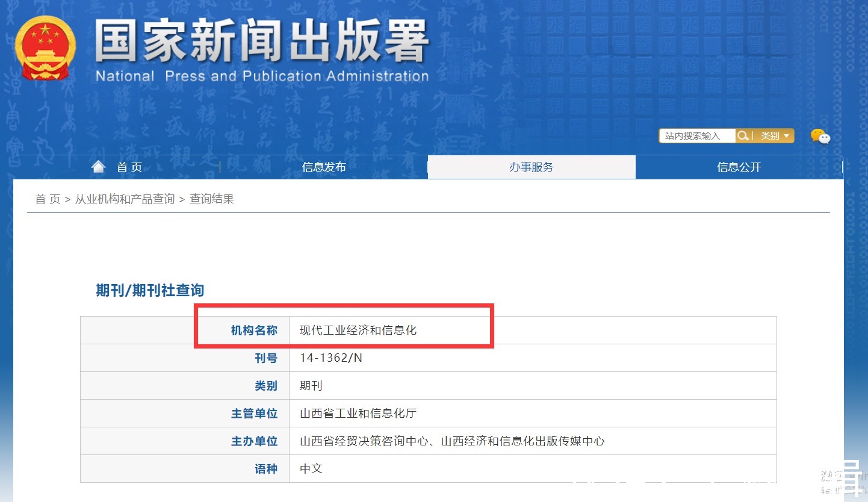Screen dimensions: 868x502
Task: Click the 中文 language value
Action: (x=311, y=468)
